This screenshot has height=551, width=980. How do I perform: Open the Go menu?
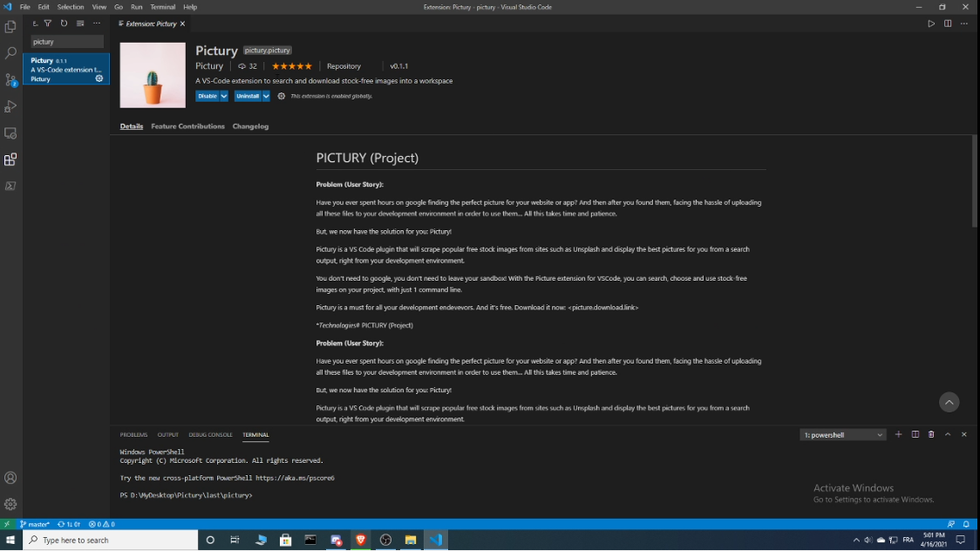(x=118, y=7)
